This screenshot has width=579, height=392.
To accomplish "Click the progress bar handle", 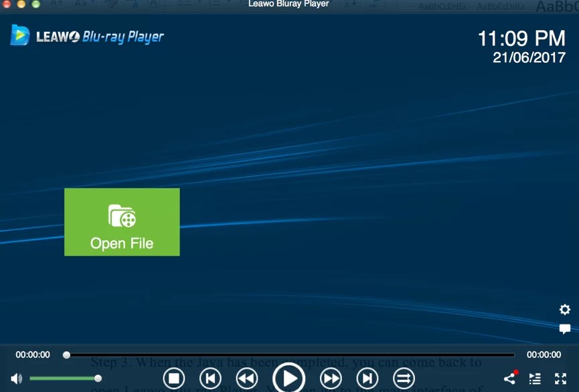I will 66,355.
